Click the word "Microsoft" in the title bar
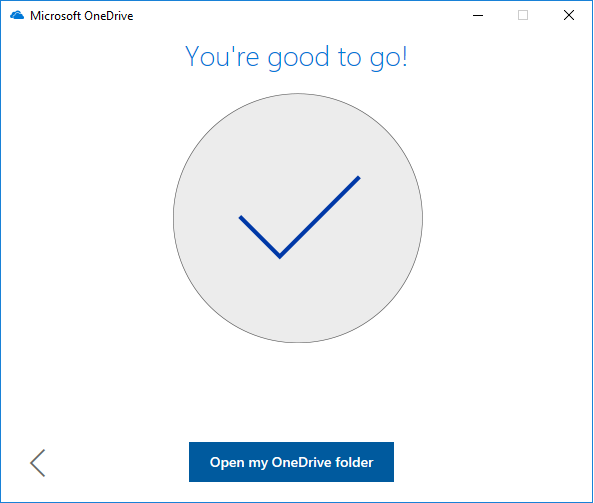This screenshot has width=594, height=503. pyautogui.click(x=56, y=16)
